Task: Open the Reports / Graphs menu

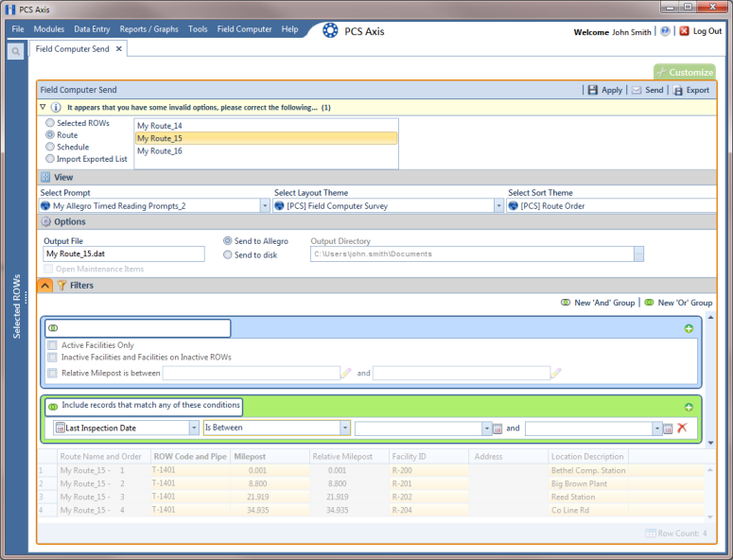Action: pyautogui.click(x=149, y=29)
